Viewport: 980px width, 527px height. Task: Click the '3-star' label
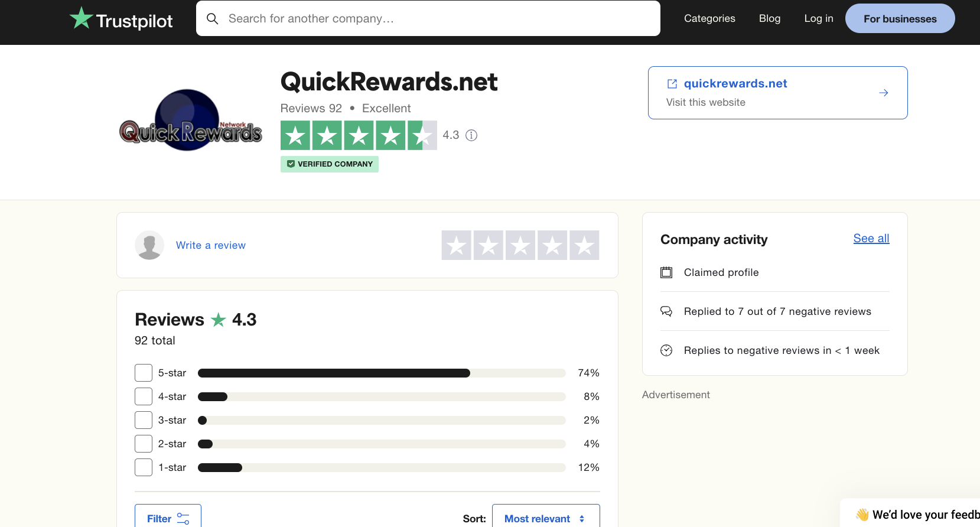(x=172, y=420)
